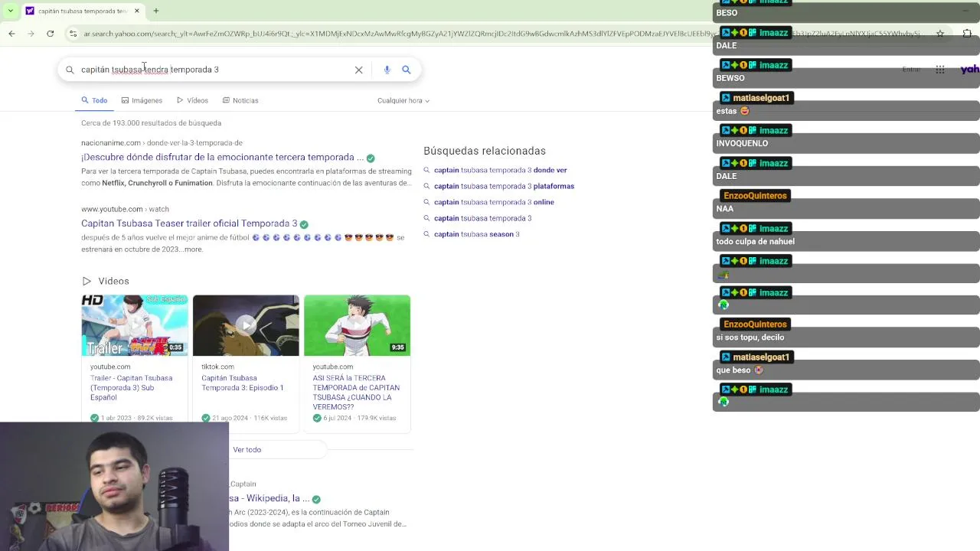Screen dimensions: 980x551
Task: Select the Todo results tab
Action: (x=95, y=100)
